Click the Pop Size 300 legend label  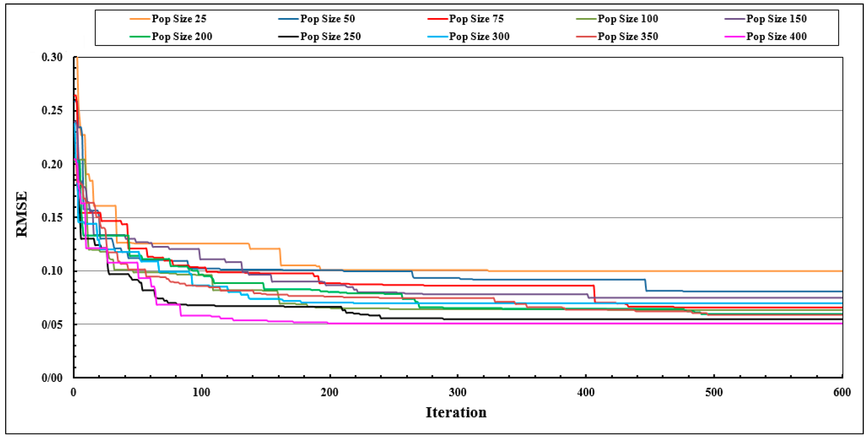coord(479,36)
